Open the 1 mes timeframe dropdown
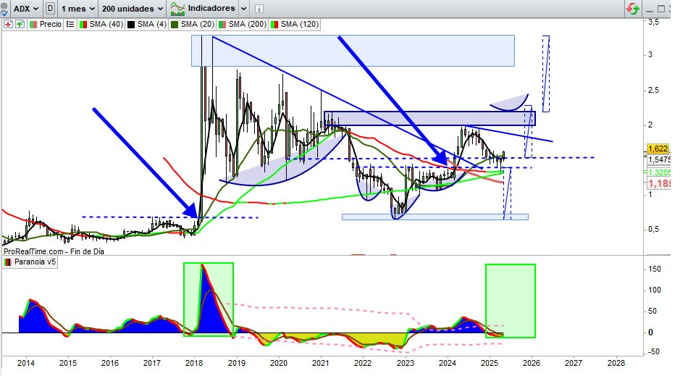The image size is (680, 376). click(x=78, y=8)
